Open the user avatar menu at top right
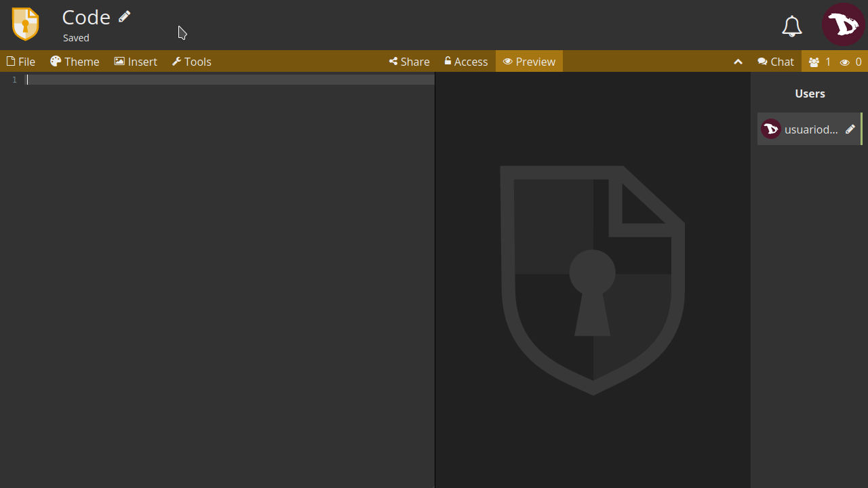This screenshot has height=488, width=868. pyautogui.click(x=843, y=25)
